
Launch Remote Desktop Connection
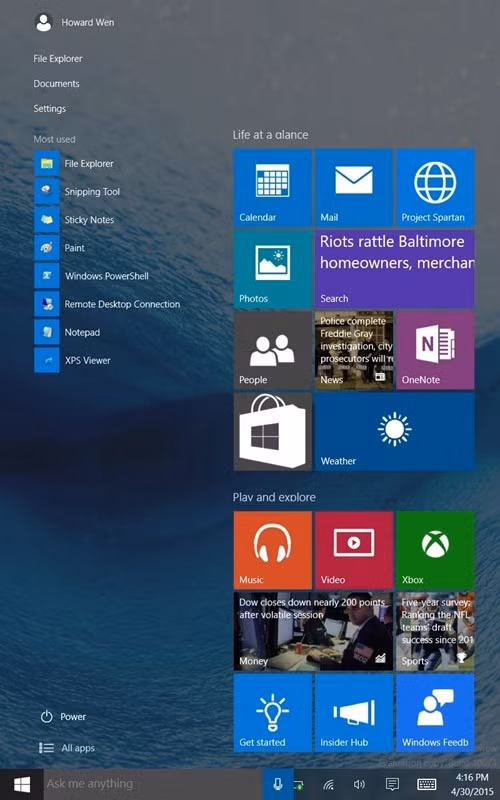point(108,304)
